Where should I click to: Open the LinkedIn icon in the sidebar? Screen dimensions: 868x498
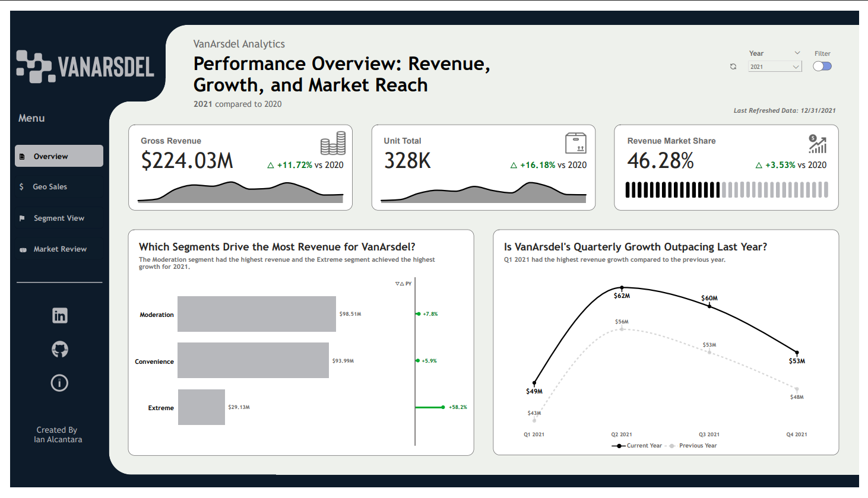(59, 315)
